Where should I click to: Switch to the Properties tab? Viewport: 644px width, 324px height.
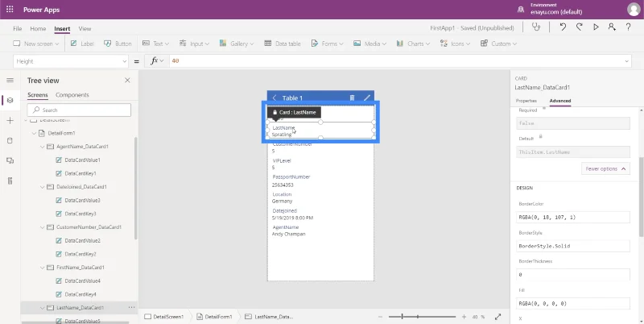(526, 101)
